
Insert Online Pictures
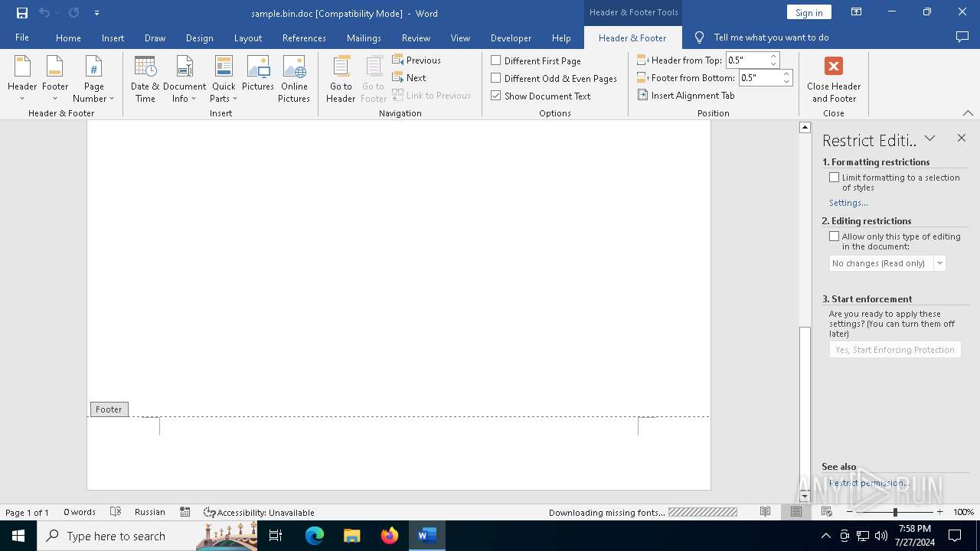pyautogui.click(x=294, y=79)
